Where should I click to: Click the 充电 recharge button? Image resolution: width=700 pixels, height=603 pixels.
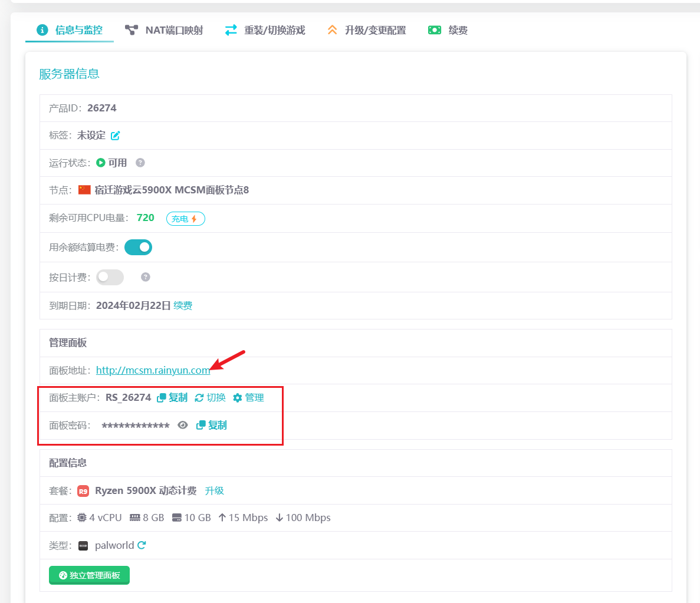185,219
